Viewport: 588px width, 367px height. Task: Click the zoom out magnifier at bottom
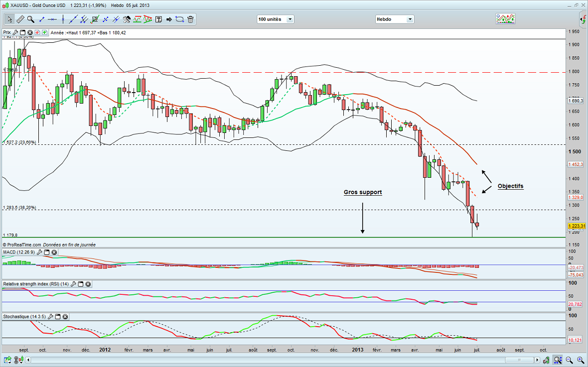click(x=569, y=360)
